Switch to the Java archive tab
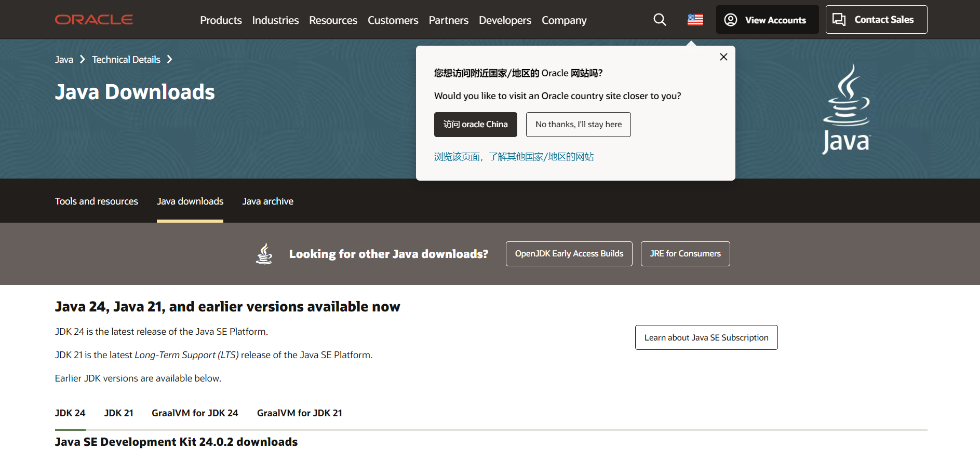980x449 pixels. (x=267, y=201)
